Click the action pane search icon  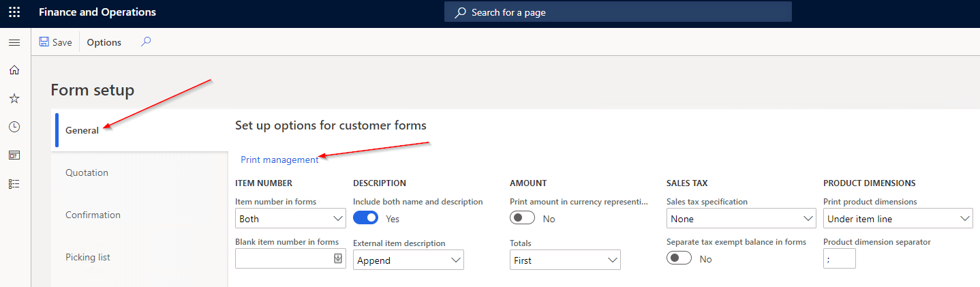146,42
